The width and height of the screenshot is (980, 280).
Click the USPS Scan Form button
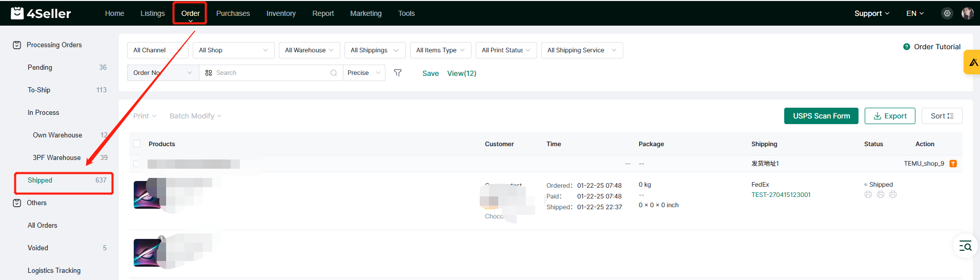(x=821, y=116)
